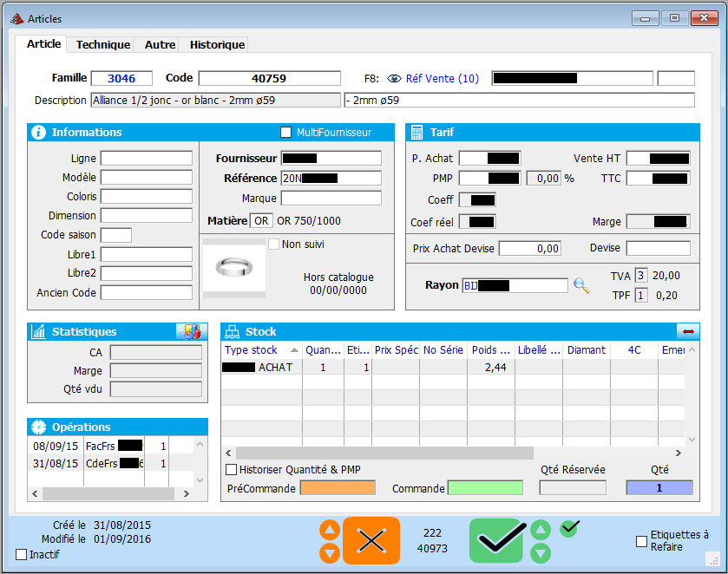Click the blue Qté field showing 1
Image resolution: width=728 pixels, height=574 pixels.
pos(659,487)
